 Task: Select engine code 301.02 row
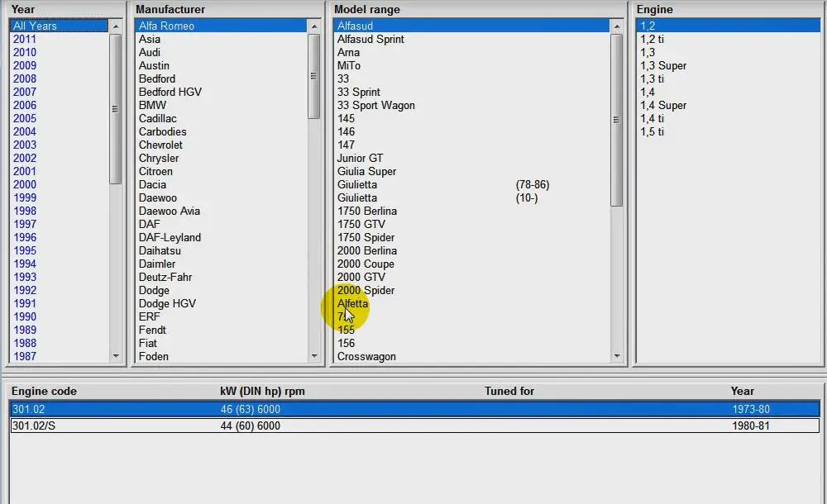[415, 409]
